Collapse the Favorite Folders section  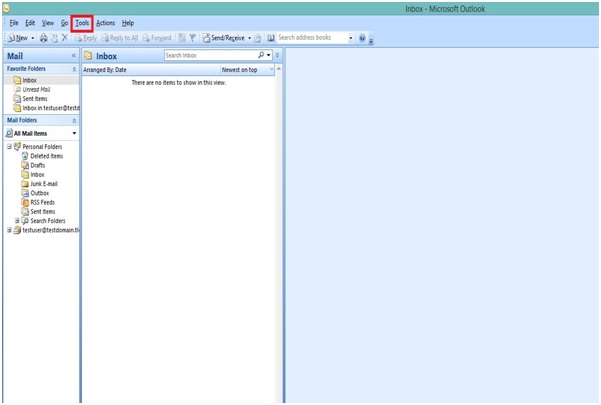coord(74,69)
